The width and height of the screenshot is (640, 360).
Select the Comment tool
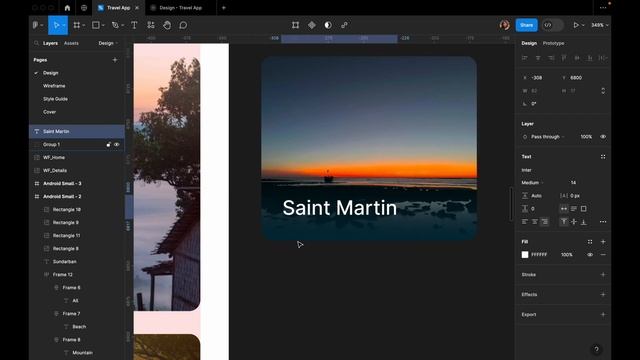[x=183, y=25]
